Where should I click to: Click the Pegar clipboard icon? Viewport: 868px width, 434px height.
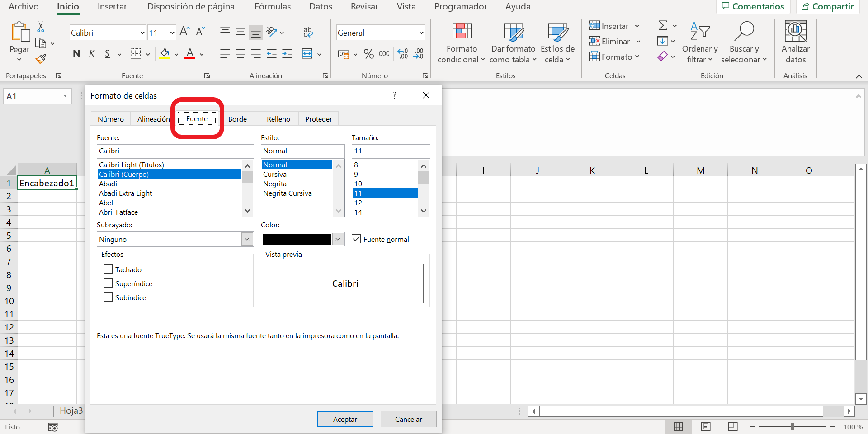pos(20,32)
